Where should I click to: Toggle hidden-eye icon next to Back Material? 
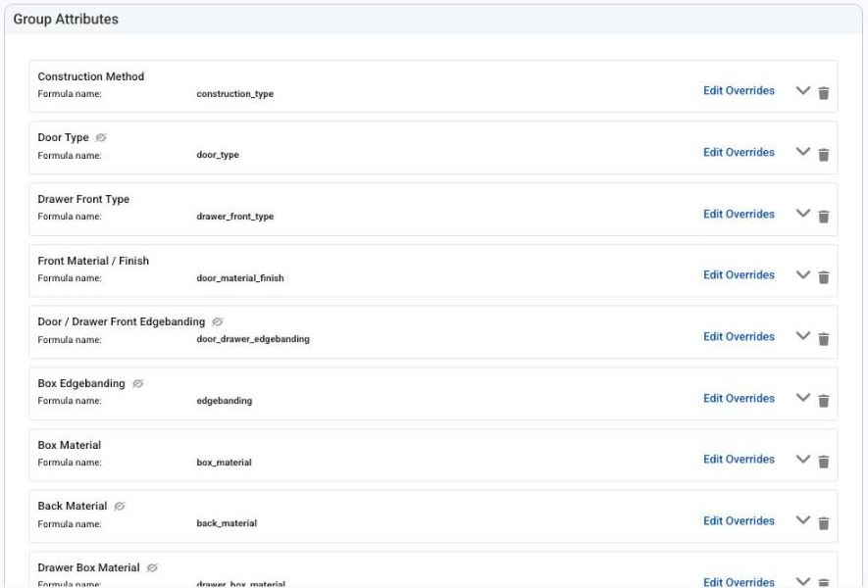(120, 506)
